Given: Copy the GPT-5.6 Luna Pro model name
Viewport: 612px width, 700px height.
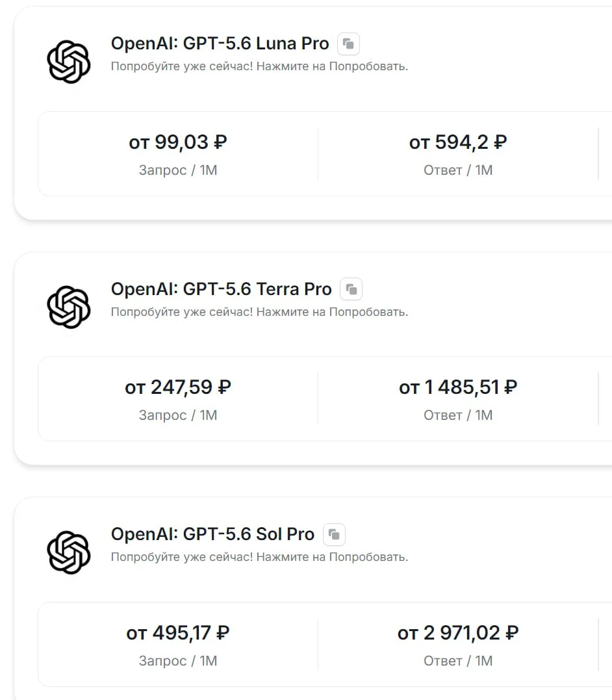Looking at the screenshot, I should coord(348,44).
